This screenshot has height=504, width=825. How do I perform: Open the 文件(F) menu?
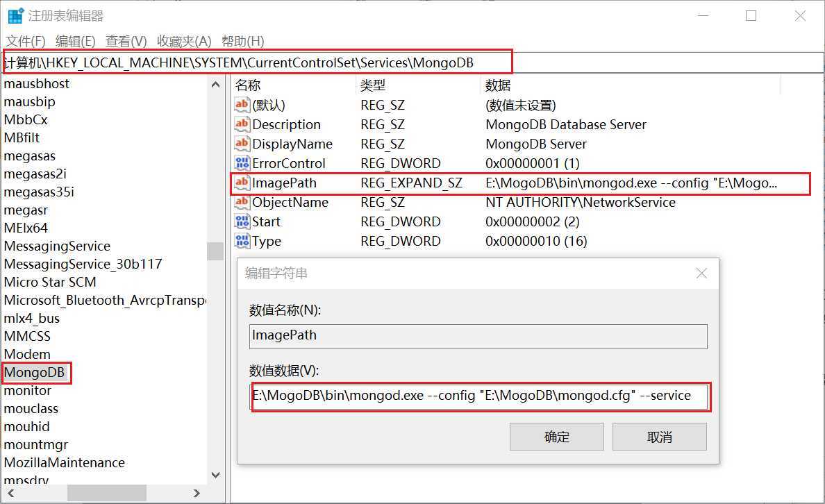[25, 41]
